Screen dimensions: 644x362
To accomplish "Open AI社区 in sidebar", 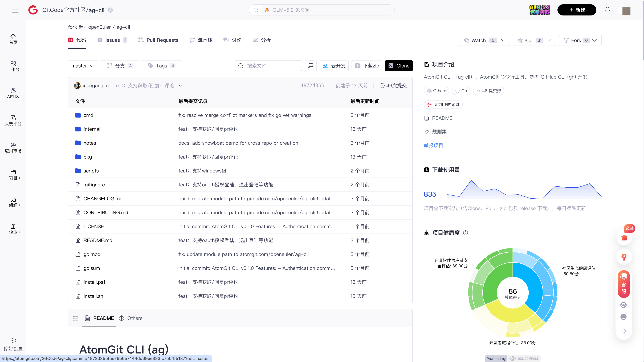I will [x=13, y=93].
